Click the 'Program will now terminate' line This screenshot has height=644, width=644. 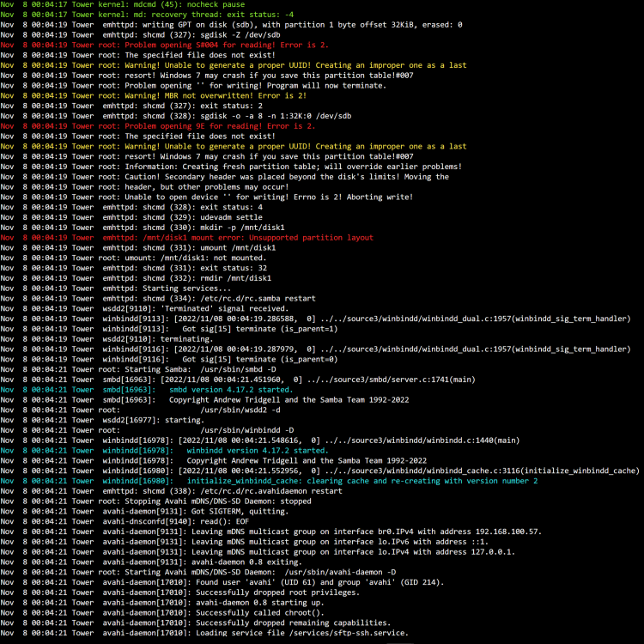pyautogui.click(x=193, y=85)
